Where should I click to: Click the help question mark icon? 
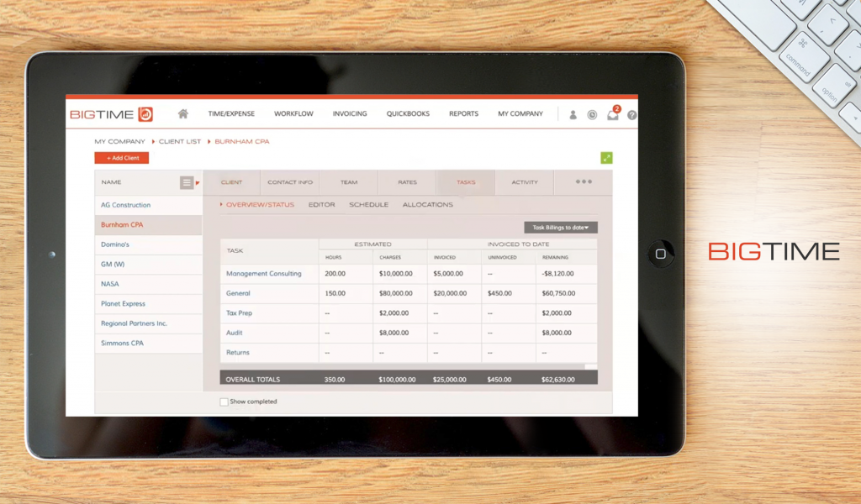tap(631, 115)
